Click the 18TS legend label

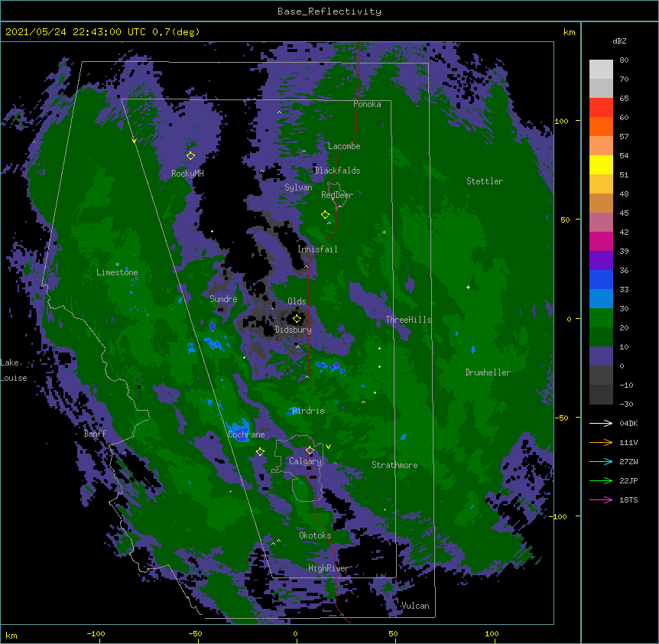click(628, 499)
